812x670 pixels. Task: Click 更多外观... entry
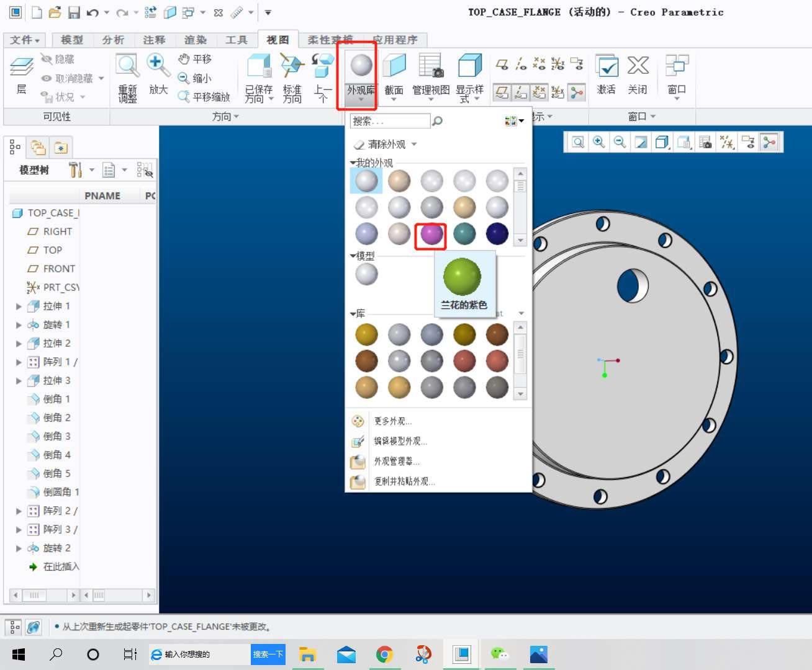(x=392, y=421)
